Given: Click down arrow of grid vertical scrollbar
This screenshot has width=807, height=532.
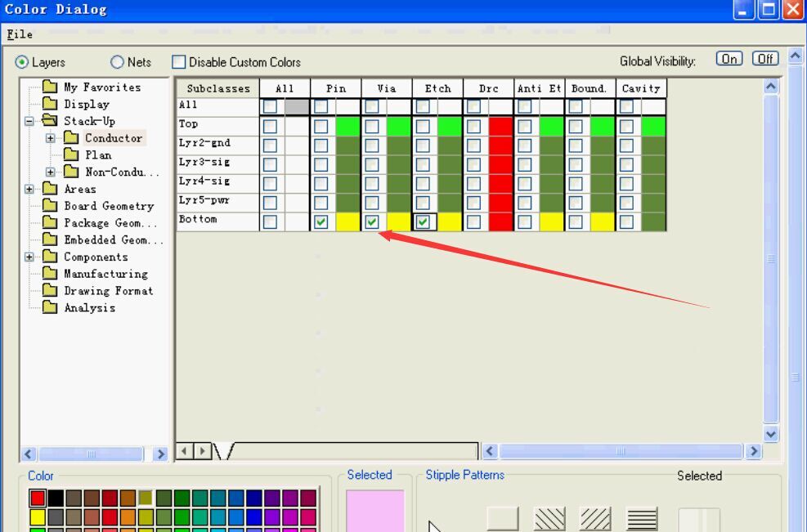Looking at the screenshot, I should (x=770, y=434).
